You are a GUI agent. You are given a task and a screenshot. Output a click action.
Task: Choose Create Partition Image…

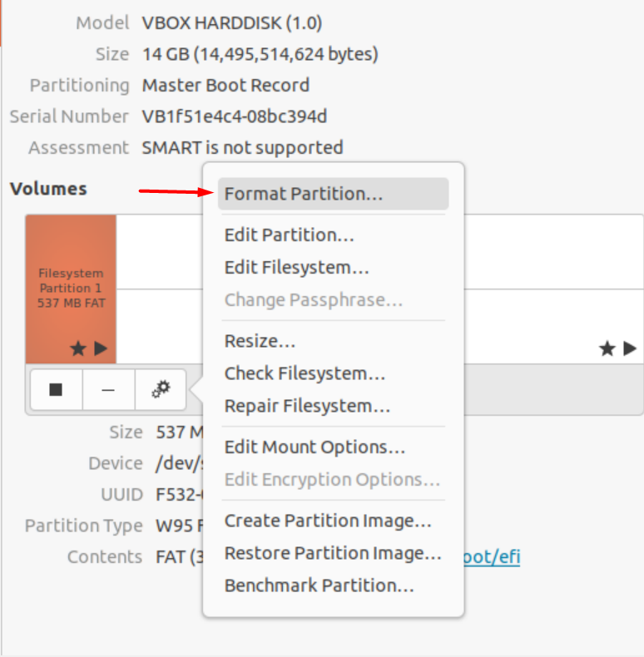(329, 521)
